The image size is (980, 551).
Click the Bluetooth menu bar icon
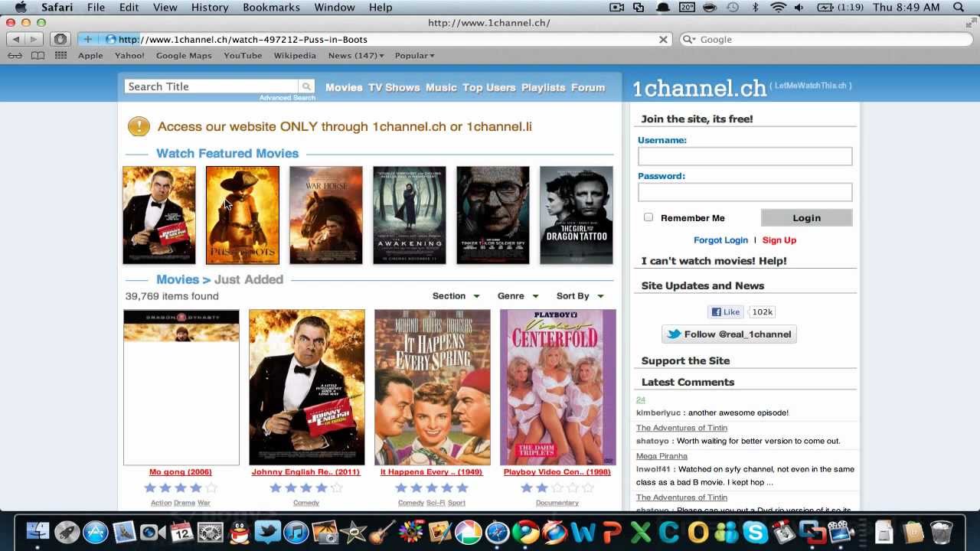click(x=756, y=7)
